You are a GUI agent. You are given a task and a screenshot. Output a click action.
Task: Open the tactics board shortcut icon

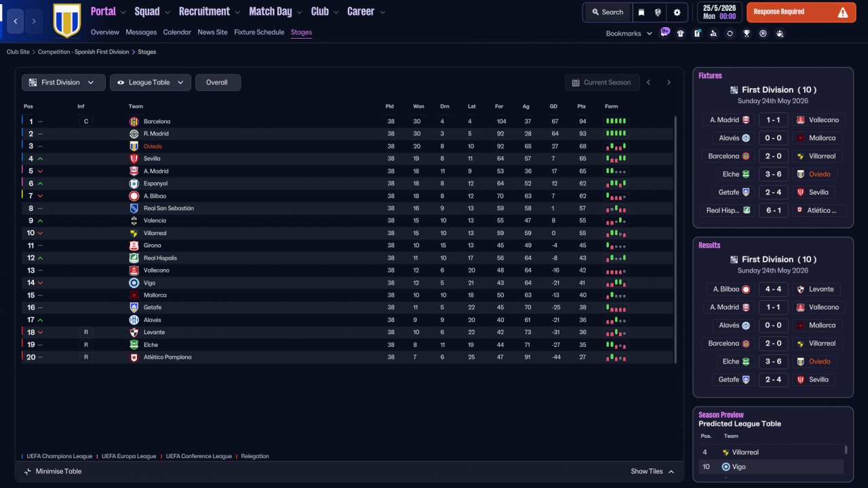click(x=697, y=33)
